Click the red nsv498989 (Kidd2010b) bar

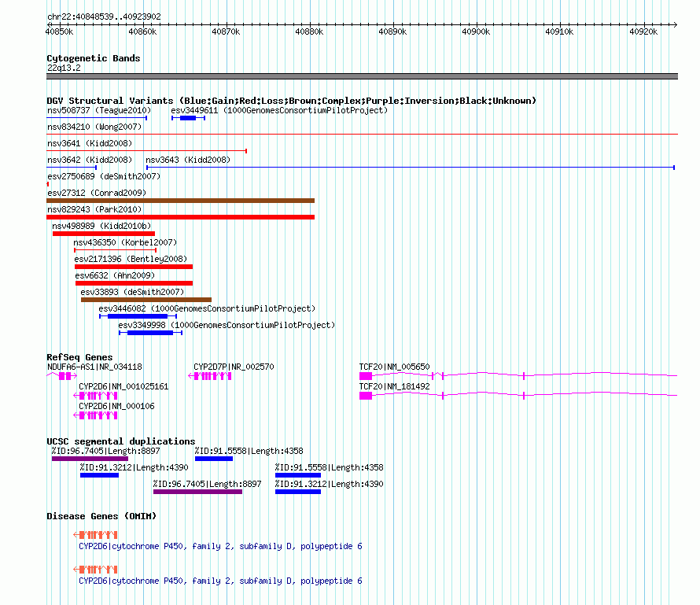[104, 234]
